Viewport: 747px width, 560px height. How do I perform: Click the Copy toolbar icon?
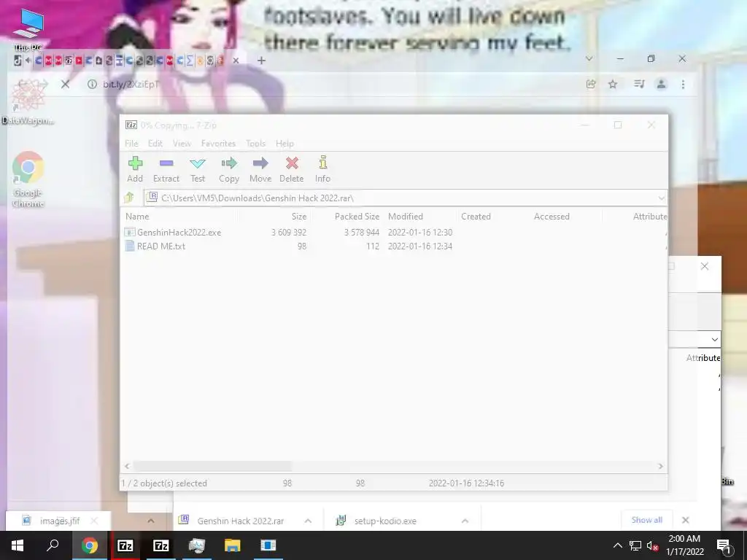pyautogui.click(x=228, y=169)
